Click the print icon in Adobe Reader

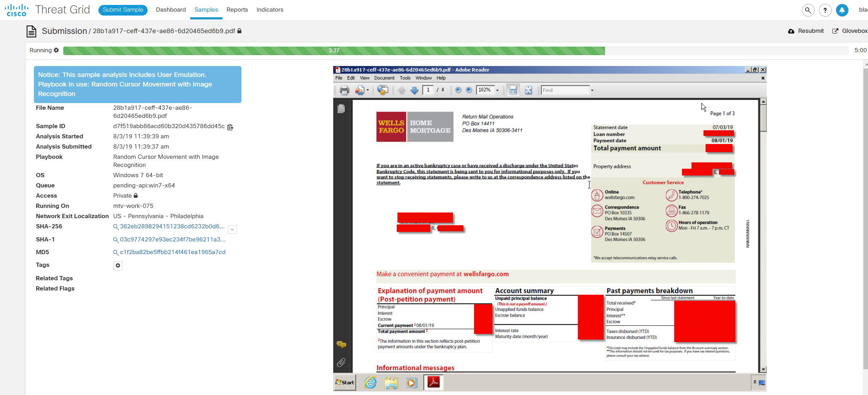pos(344,90)
